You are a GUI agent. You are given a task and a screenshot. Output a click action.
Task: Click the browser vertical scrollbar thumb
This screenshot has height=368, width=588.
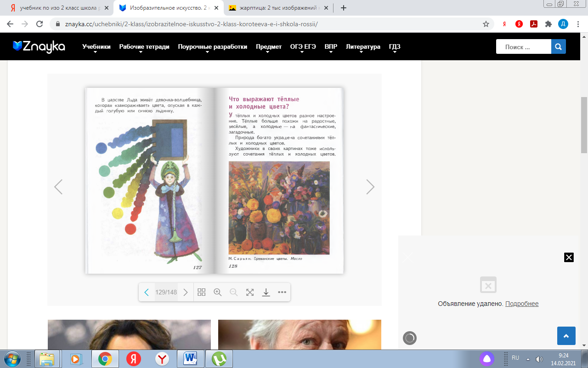584,125
